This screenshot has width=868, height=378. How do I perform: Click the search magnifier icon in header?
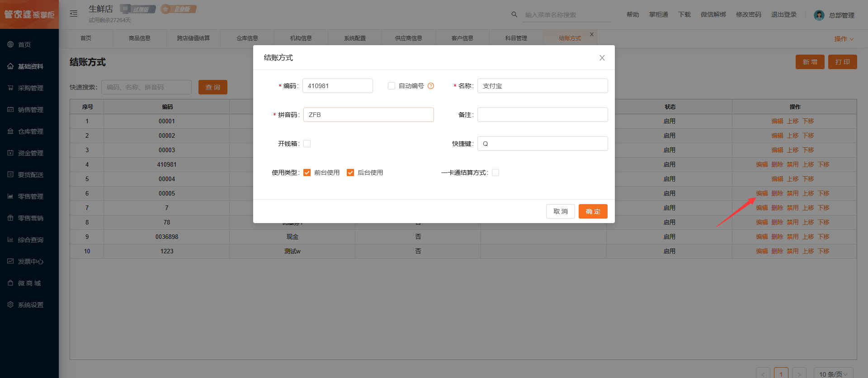coord(514,14)
